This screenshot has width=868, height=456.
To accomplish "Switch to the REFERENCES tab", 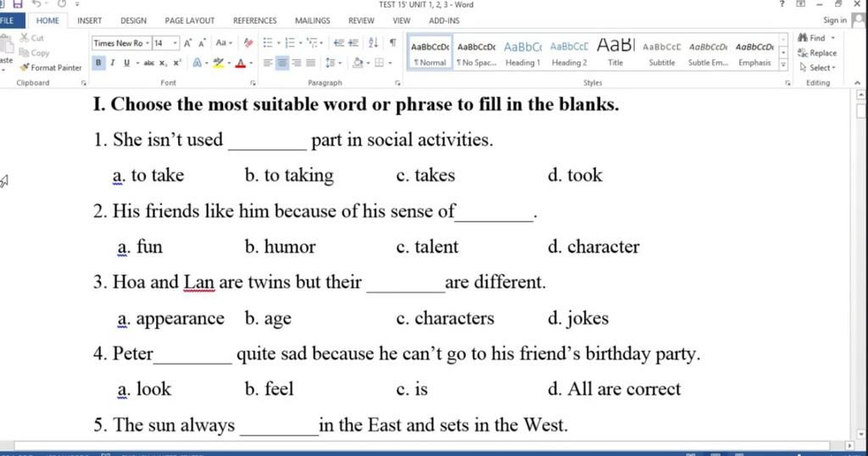I will point(254,20).
